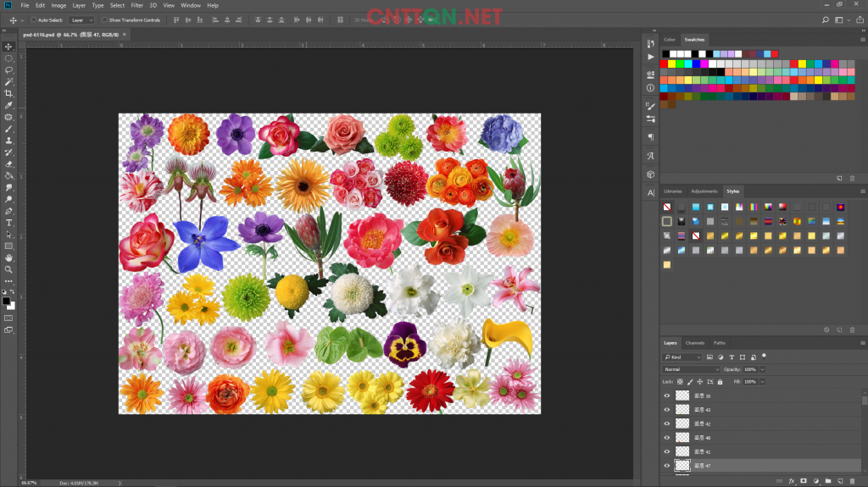
Task: Enable the Auto-Select checkbox
Action: 34,20
